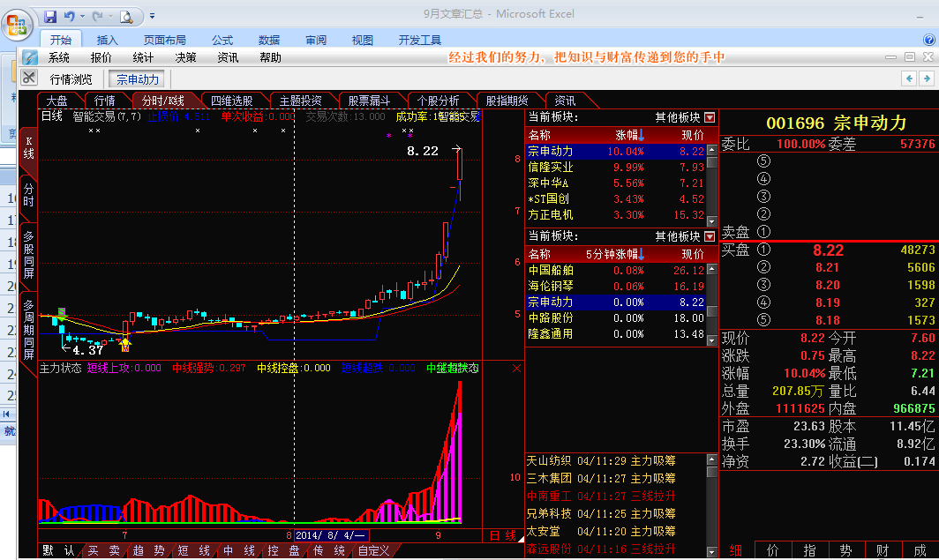Image resolution: width=939 pixels, height=560 pixels.
Task: Click the Save icon in quick access toolbar
Action: (51, 16)
